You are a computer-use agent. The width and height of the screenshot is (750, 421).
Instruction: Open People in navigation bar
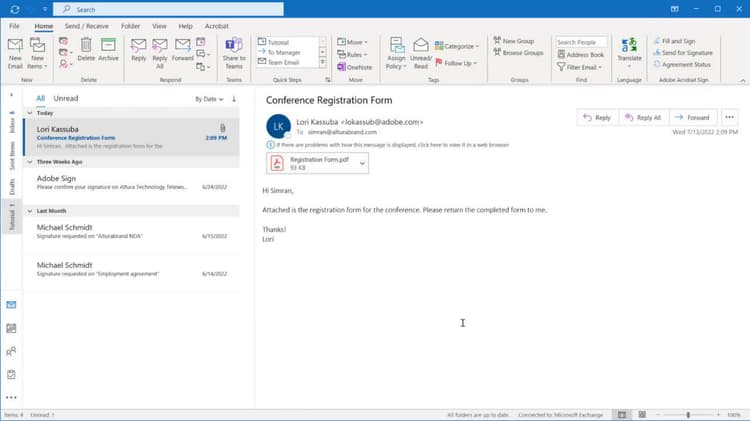(11, 352)
